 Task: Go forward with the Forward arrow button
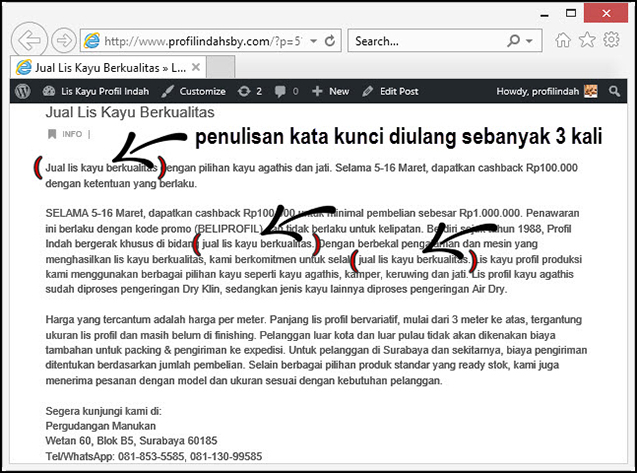pos(64,40)
